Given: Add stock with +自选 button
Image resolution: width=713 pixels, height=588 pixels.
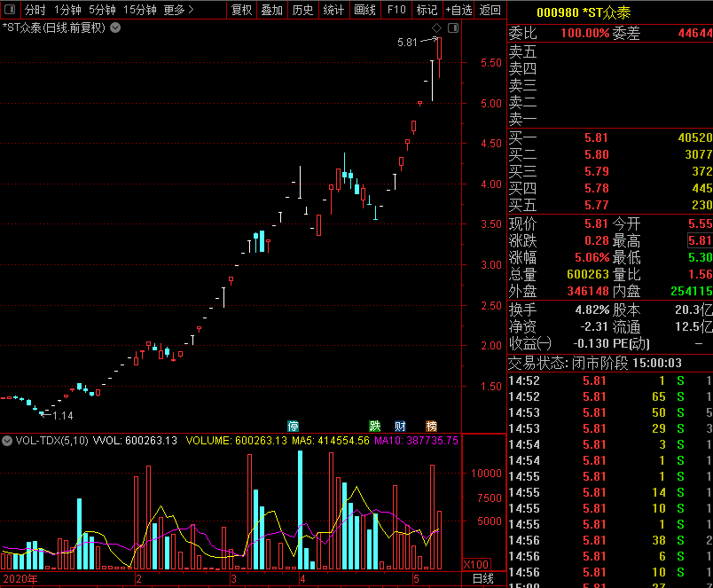Looking at the screenshot, I should pyautogui.click(x=458, y=10).
